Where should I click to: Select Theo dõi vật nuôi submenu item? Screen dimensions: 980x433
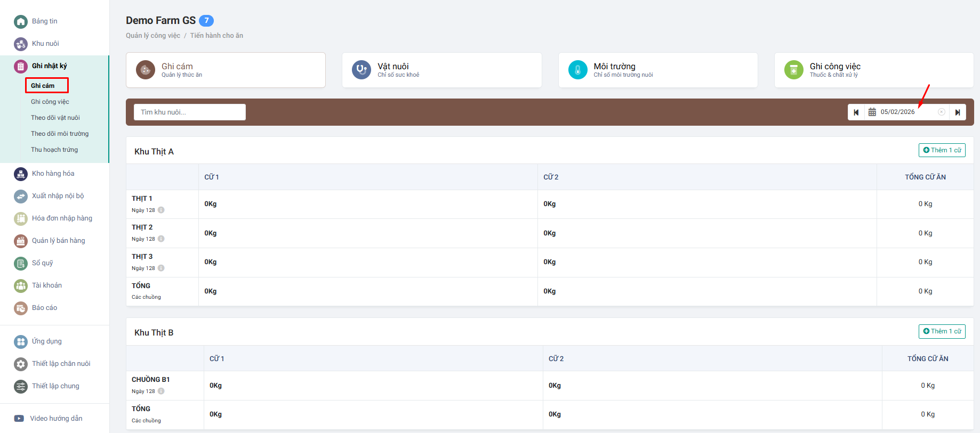[55, 118]
